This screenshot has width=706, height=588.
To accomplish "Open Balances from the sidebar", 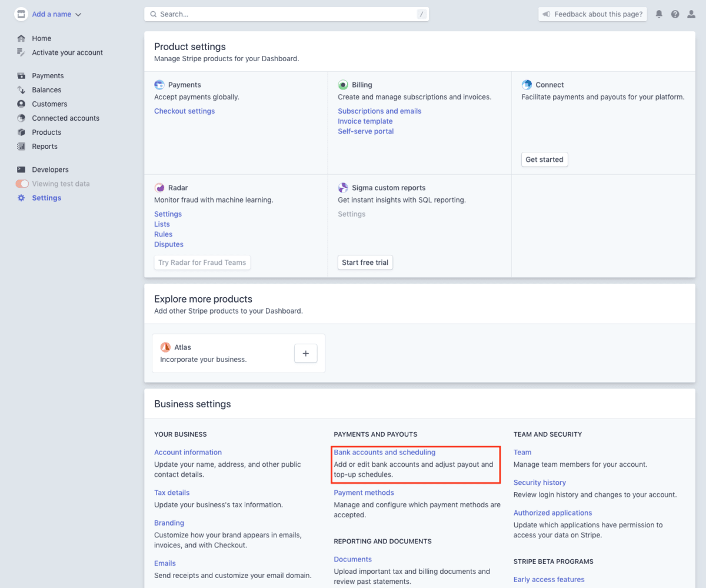I will pyautogui.click(x=46, y=90).
